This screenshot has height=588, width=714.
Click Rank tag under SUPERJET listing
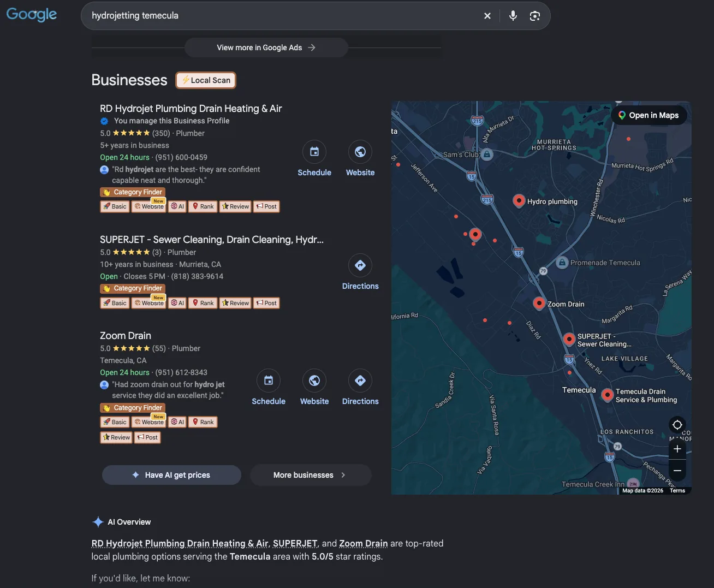coord(203,303)
